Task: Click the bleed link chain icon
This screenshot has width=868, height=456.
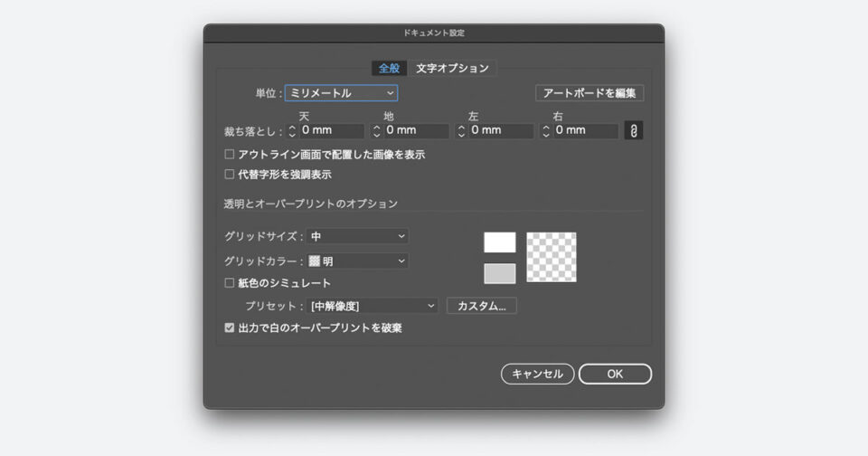Action: [x=634, y=131]
